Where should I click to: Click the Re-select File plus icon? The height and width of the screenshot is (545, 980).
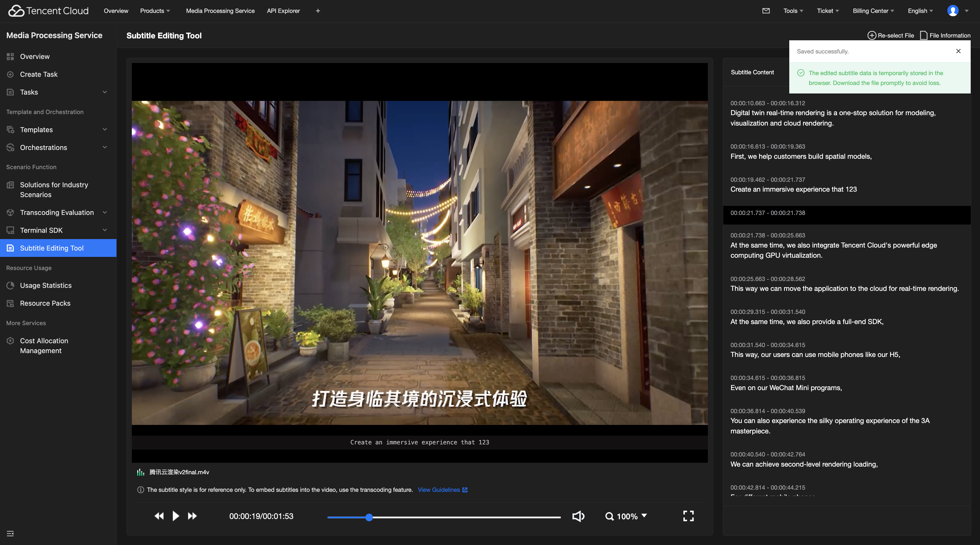(x=871, y=35)
